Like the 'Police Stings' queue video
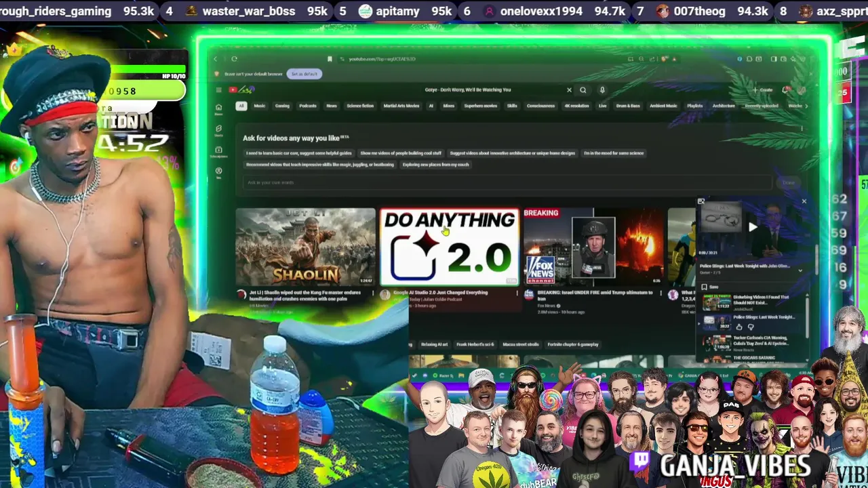This screenshot has height=488, width=868. pyautogui.click(x=739, y=327)
